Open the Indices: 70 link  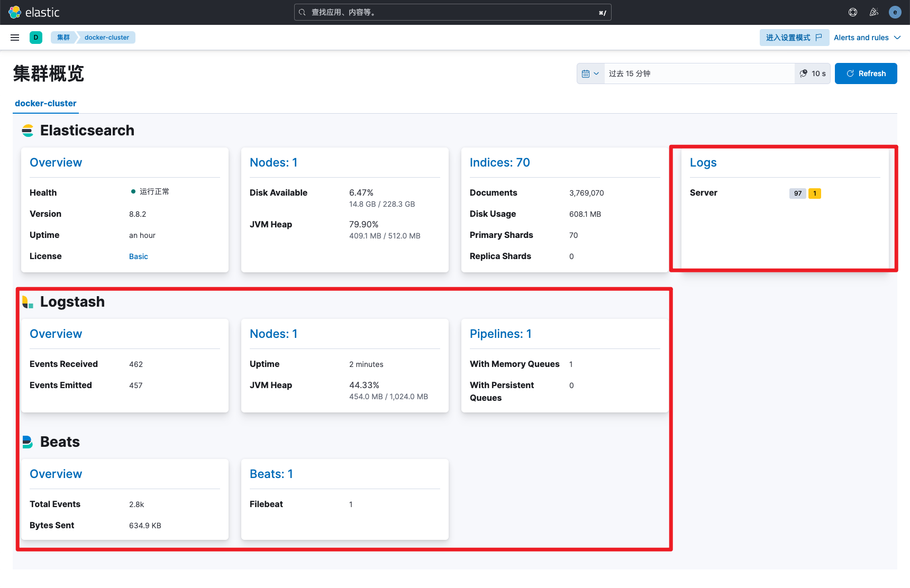500,163
